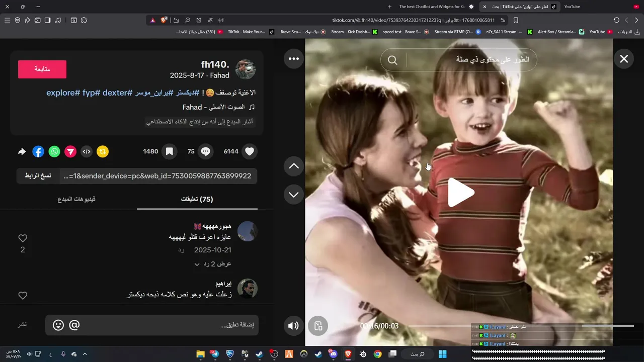Open TikTok - Make Your... bookmark
The width and height of the screenshot is (644, 362).
tap(251, 32)
